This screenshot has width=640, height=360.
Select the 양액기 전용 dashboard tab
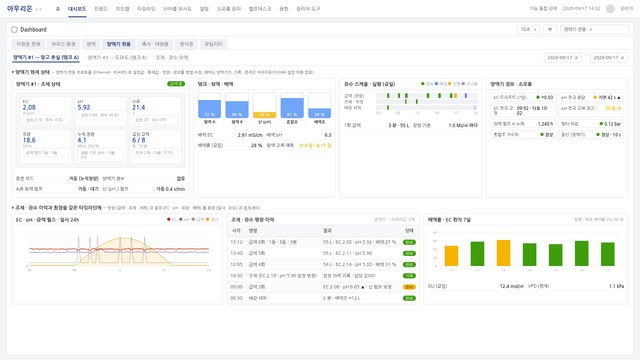pos(118,44)
